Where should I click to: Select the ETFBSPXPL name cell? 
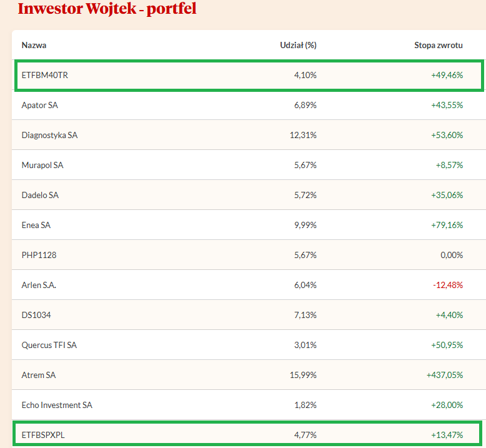tap(43, 435)
